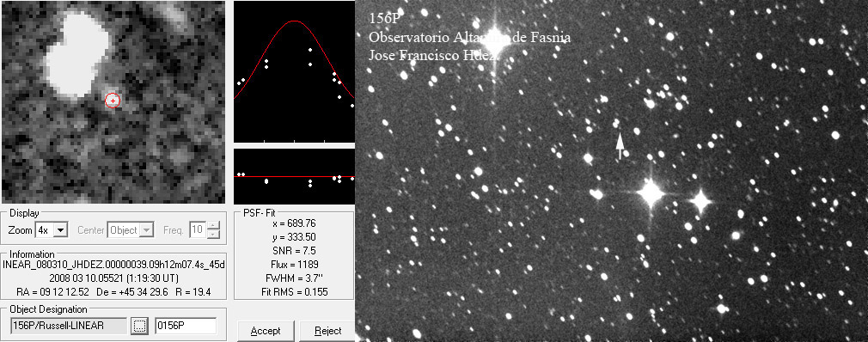The height and width of the screenshot is (342, 868).
Task: Open the Zoom 4x dropdown
Action: pyautogui.click(x=52, y=229)
